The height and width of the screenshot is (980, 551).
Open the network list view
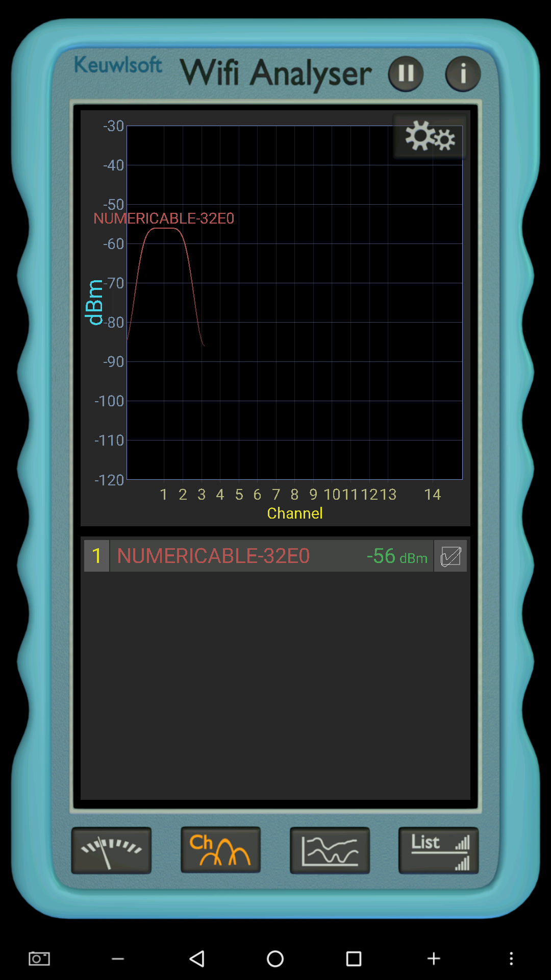coord(439,850)
